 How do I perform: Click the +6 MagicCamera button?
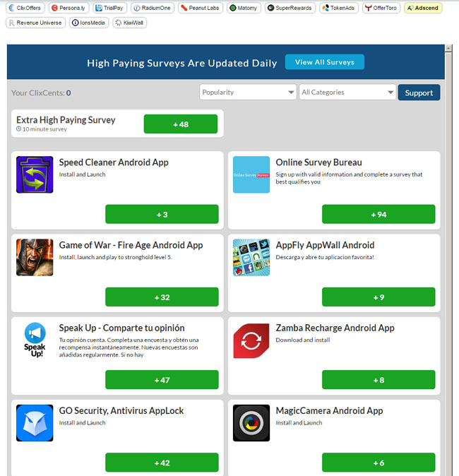pyautogui.click(x=378, y=463)
